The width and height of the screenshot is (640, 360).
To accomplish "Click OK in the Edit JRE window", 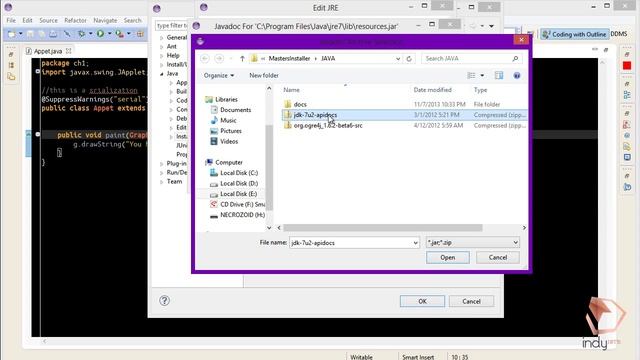I will click(x=422, y=301).
